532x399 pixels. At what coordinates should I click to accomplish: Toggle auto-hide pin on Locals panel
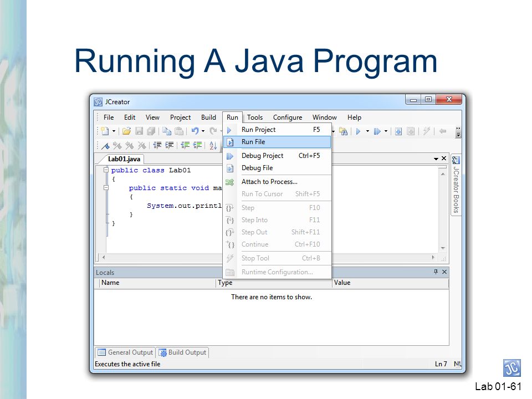436,272
